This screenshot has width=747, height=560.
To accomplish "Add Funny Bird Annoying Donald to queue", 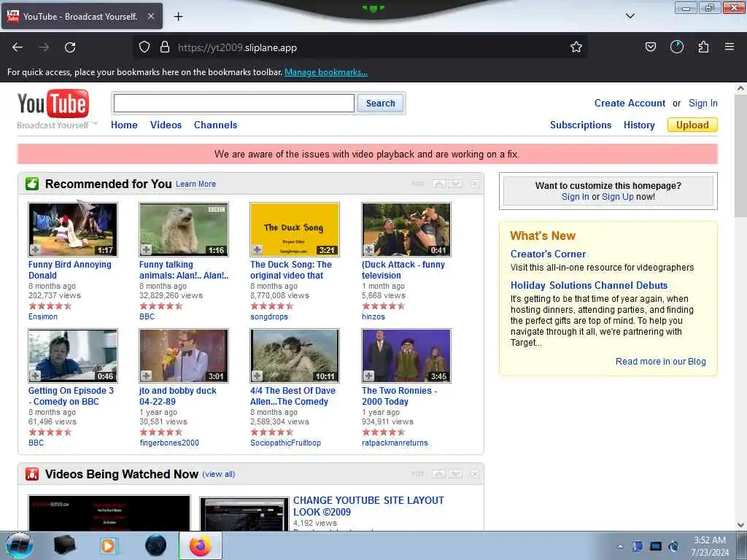I will pyautogui.click(x=35, y=249).
